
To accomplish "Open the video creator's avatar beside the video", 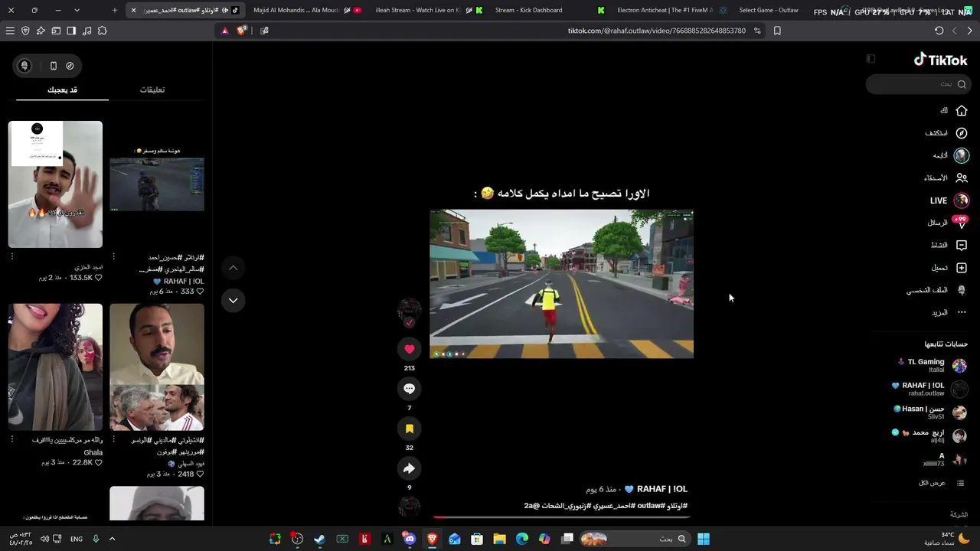I will (409, 311).
